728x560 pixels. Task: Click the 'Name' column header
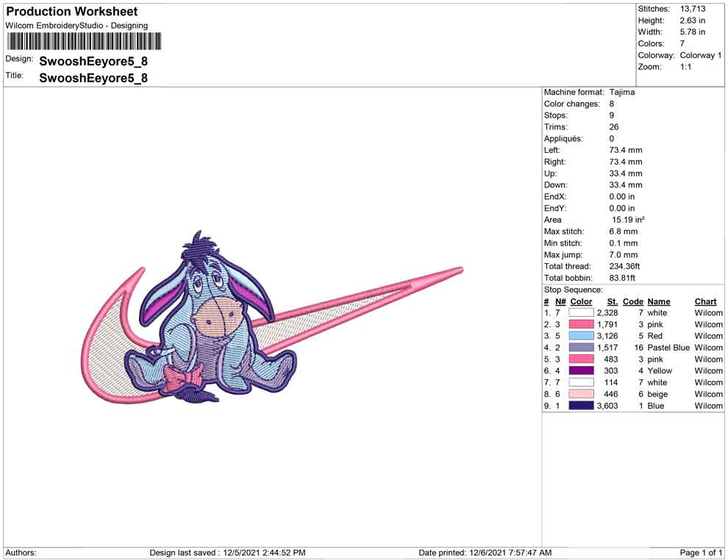click(x=659, y=301)
